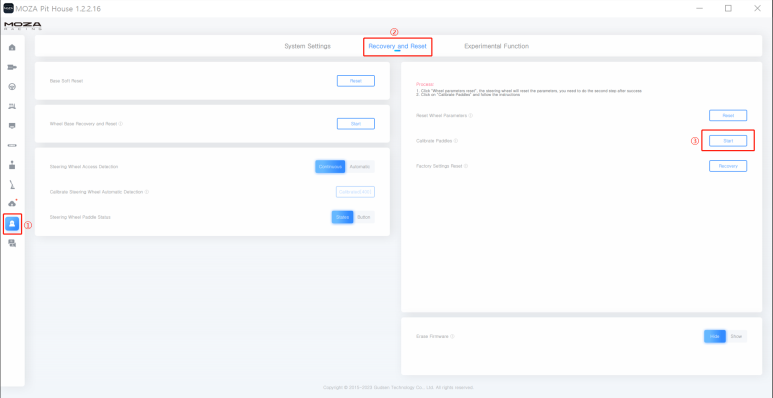The image size is (773, 398).
Task: Show info icon next to Factory Settings Reset
Action: click(466, 166)
